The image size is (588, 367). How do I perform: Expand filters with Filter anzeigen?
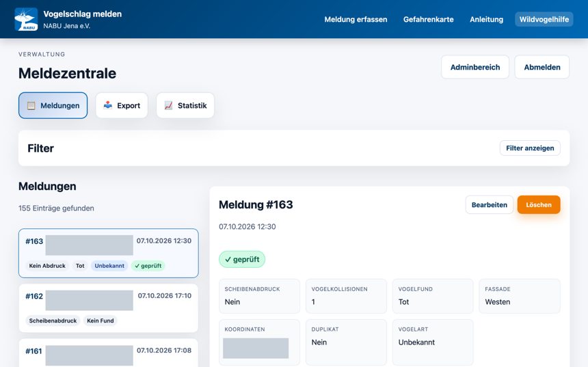click(x=530, y=148)
